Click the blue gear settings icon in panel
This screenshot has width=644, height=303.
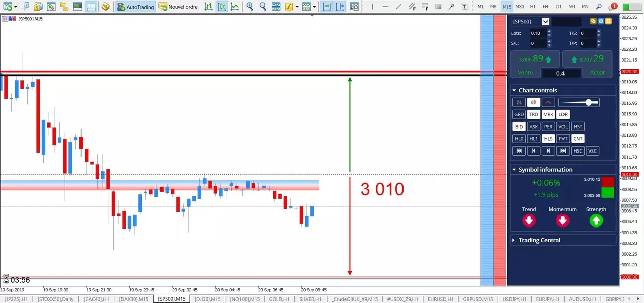tap(601, 21)
